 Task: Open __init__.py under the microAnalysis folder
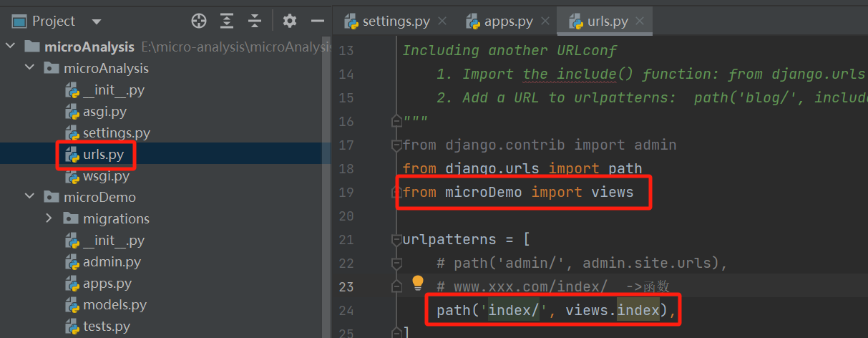click(114, 90)
